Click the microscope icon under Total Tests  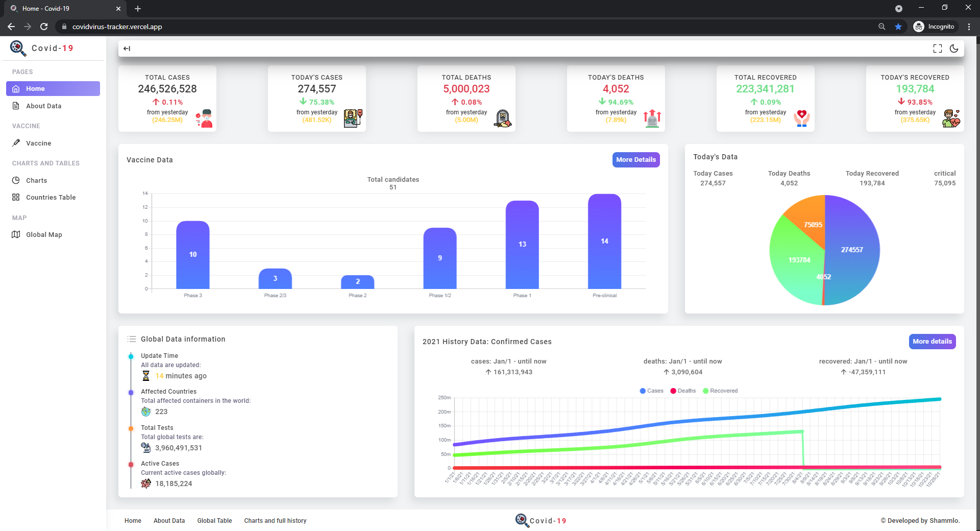146,448
